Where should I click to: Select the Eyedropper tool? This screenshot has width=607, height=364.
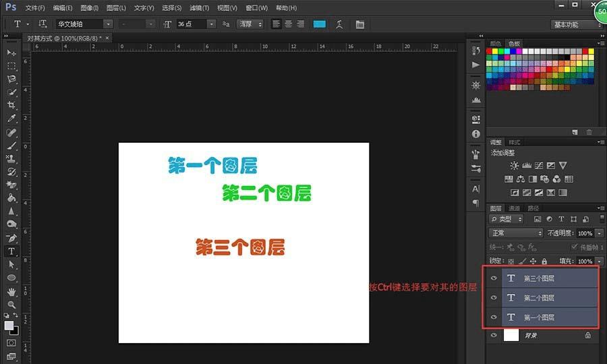(x=11, y=119)
